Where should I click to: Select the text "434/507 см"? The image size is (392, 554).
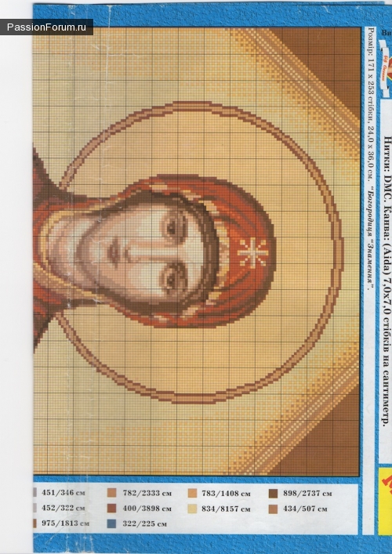click(305, 509)
